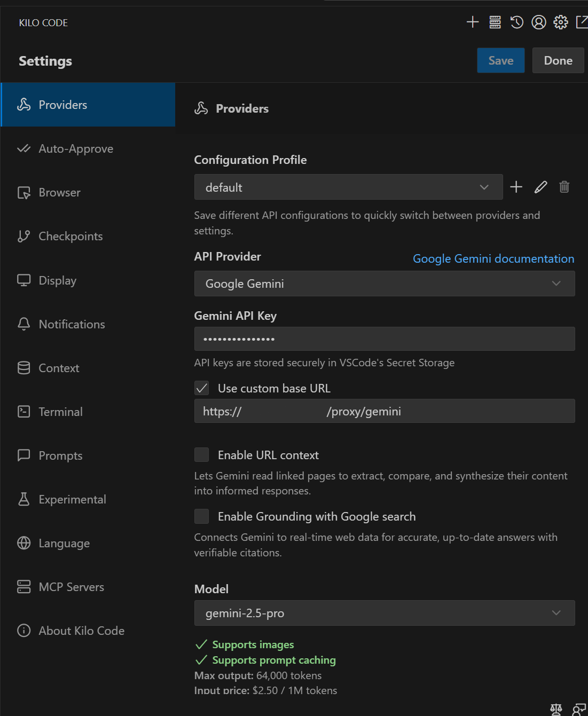Open the Display settings tab
Screen dimensions: 588x716
pos(88,280)
